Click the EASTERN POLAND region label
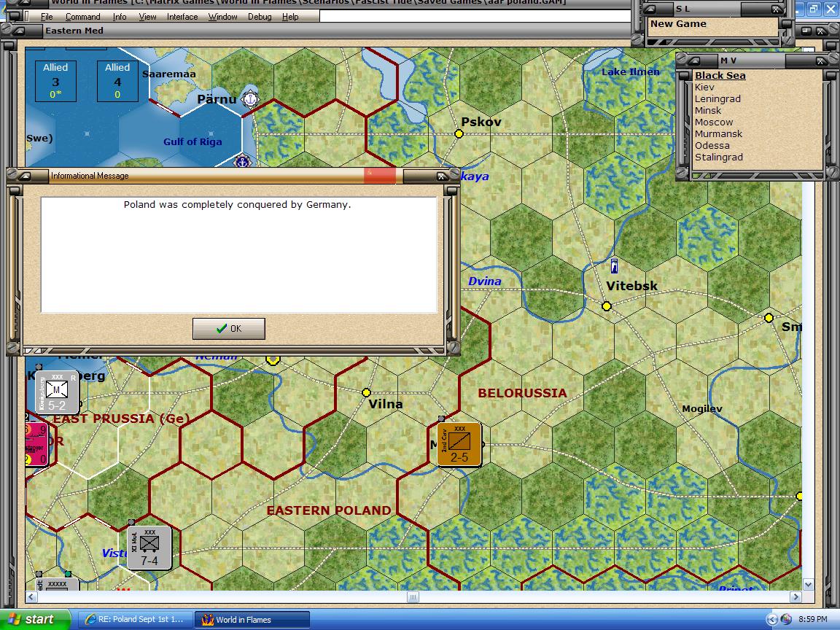 [x=329, y=510]
